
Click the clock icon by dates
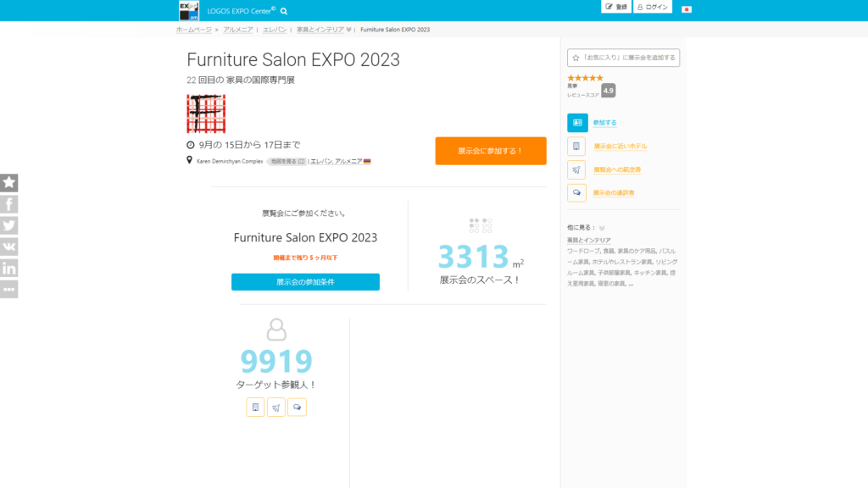coord(191,145)
